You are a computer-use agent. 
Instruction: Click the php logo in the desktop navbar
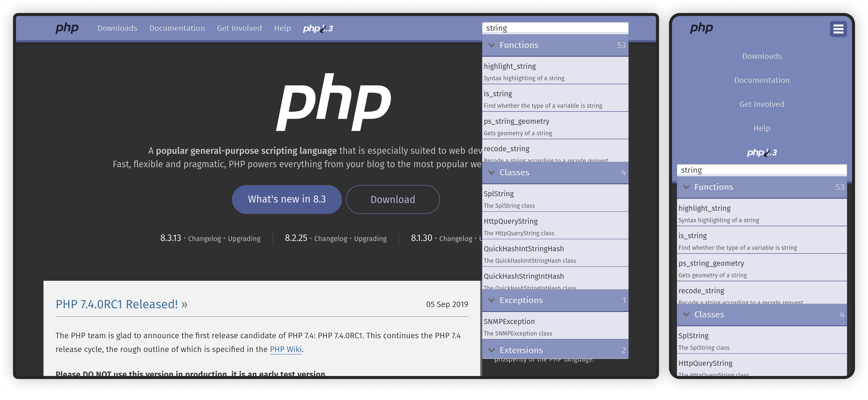point(67,28)
